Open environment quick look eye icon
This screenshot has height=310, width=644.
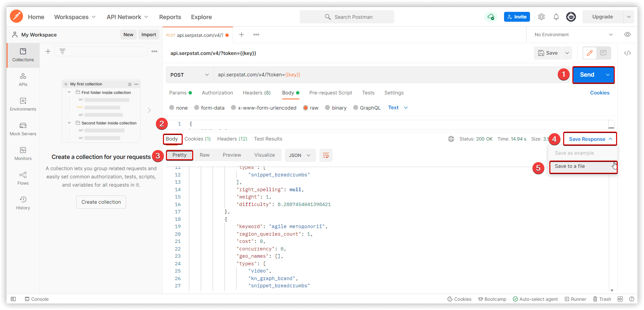[628, 35]
